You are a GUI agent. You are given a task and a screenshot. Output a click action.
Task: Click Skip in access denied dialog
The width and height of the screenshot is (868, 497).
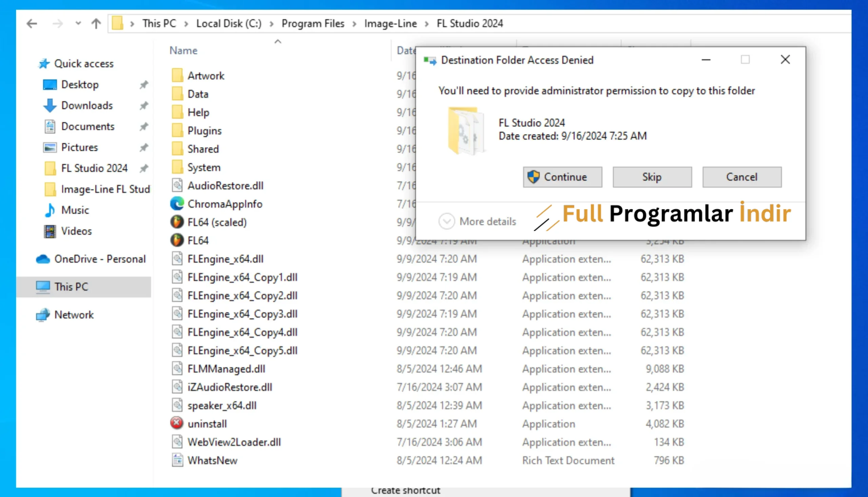point(652,177)
